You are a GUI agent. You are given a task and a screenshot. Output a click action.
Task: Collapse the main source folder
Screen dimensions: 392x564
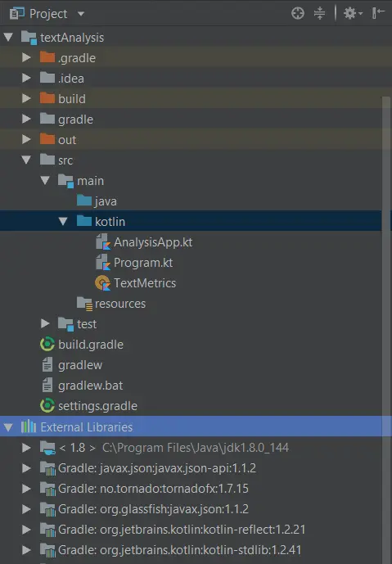click(x=45, y=180)
